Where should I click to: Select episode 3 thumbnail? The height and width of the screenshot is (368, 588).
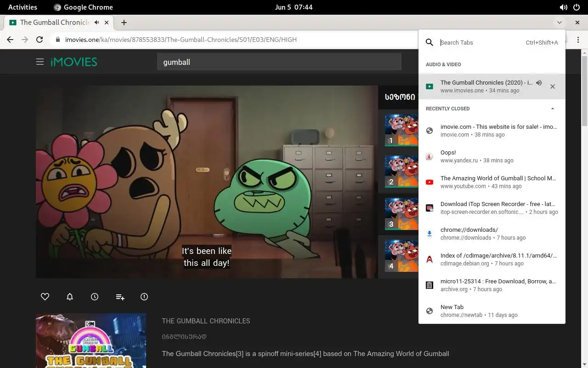(401, 214)
